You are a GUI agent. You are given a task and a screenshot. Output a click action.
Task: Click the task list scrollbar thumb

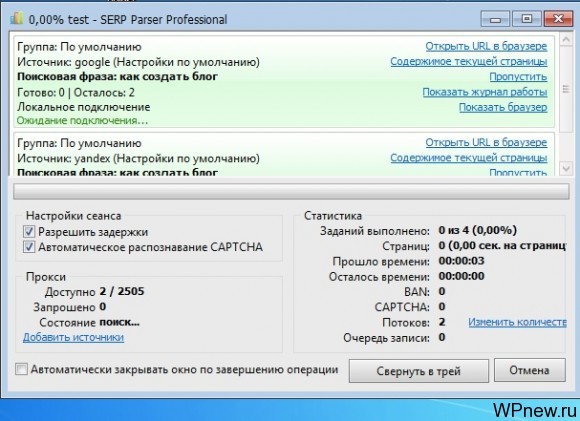[566, 89]
